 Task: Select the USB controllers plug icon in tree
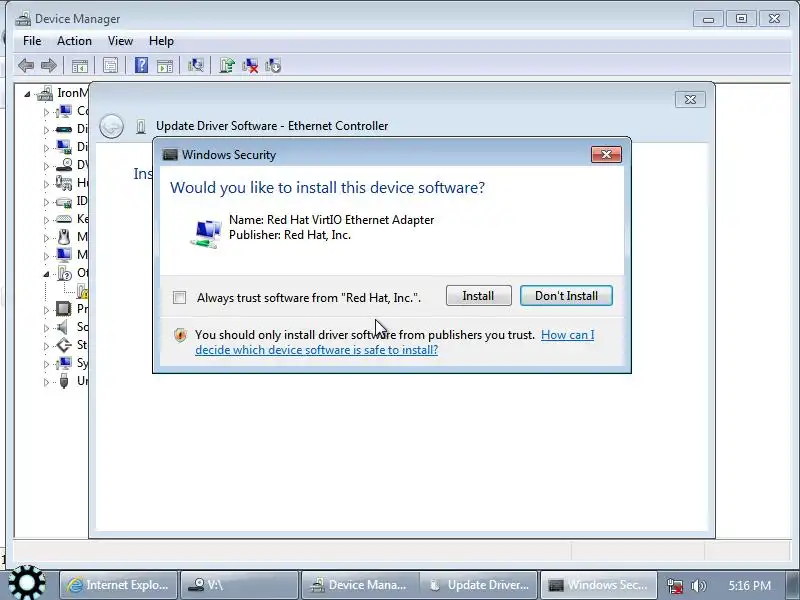click(x=64, y=381)
